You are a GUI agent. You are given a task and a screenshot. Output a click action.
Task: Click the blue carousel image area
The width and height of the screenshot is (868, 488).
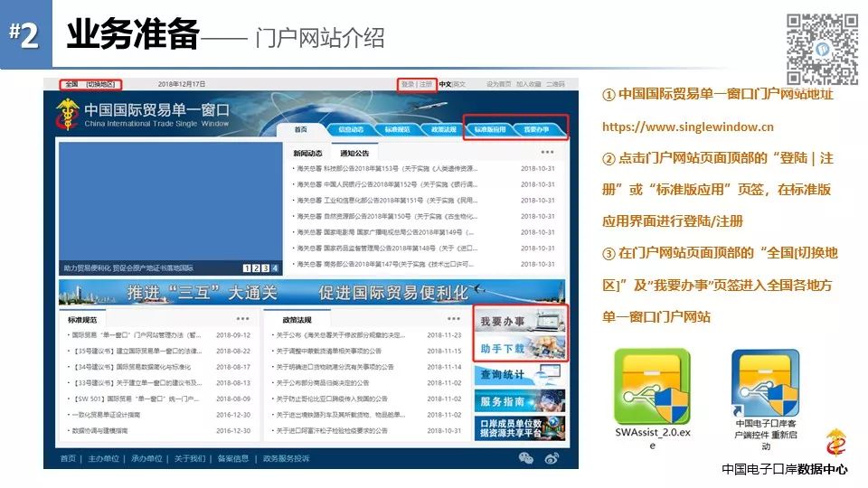pos(171,202)
